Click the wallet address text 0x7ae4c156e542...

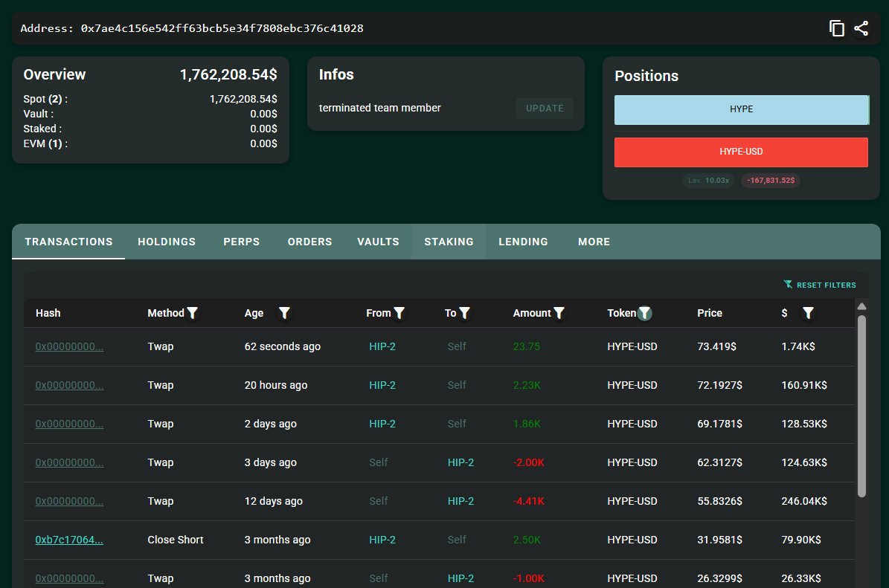point(222,28)
